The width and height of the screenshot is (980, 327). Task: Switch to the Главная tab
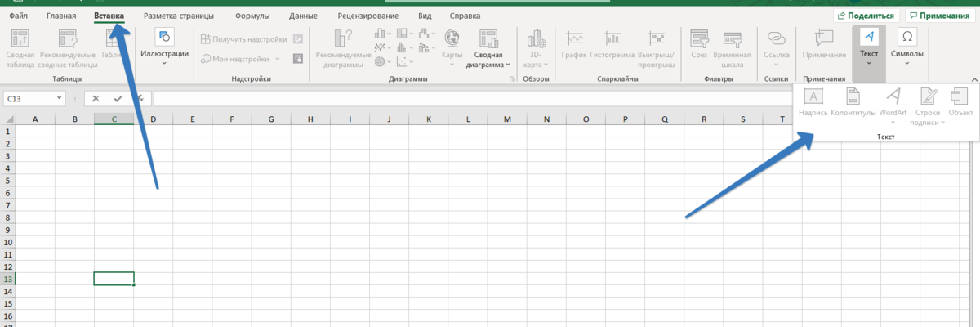(62, 16)
